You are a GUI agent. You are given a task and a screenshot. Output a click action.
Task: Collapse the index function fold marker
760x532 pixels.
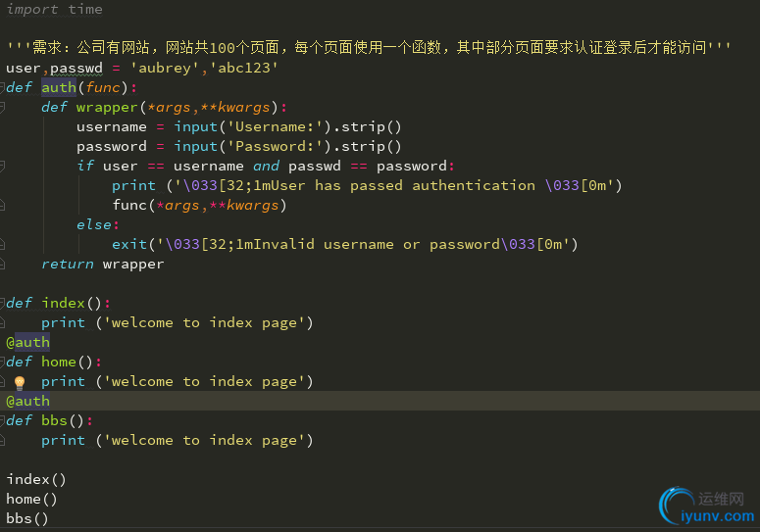[3, 304]
